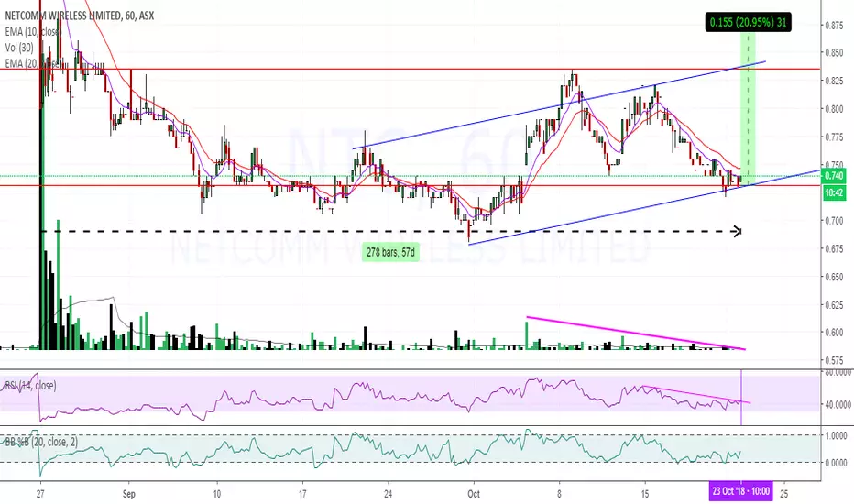Viewport: 854px width, 504px height.
Task: Click the 0.575 price axis value
Action: (835, 360)
